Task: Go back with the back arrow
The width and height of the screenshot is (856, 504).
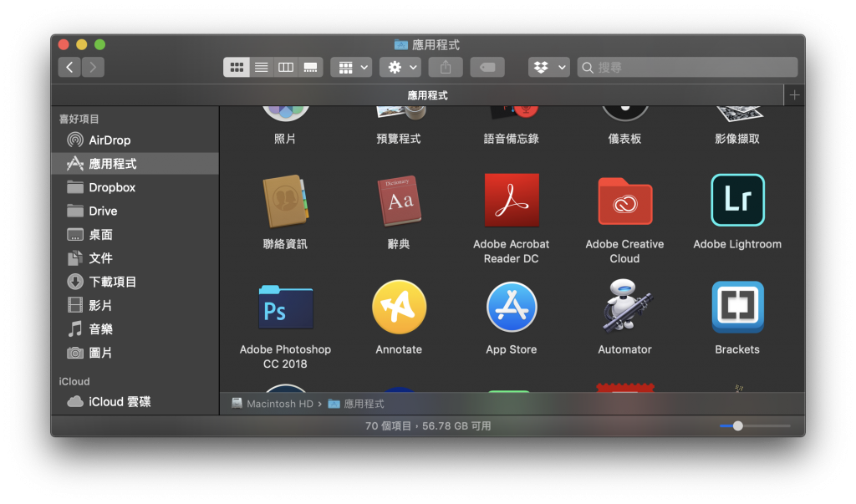Action: (69, 67)
